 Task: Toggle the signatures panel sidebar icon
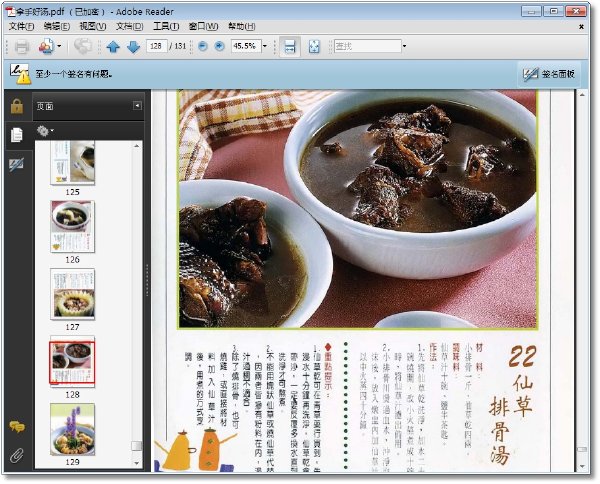pos(16,164)
